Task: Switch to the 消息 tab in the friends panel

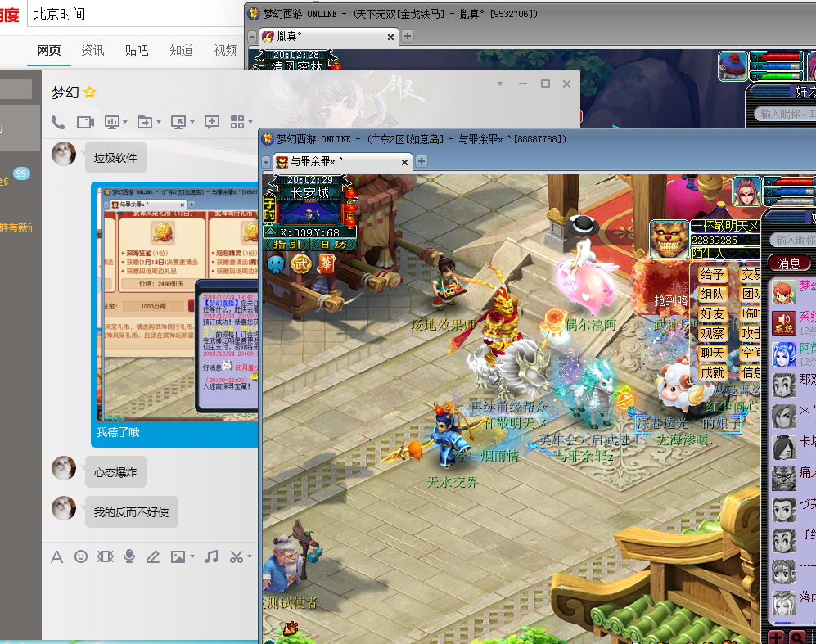Action: (x=790, y=263)
